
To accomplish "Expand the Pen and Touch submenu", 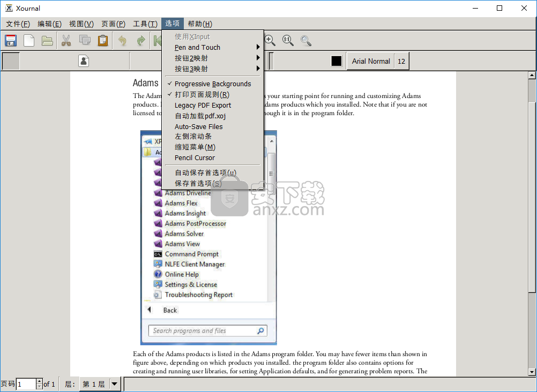I will click(213, 47).
